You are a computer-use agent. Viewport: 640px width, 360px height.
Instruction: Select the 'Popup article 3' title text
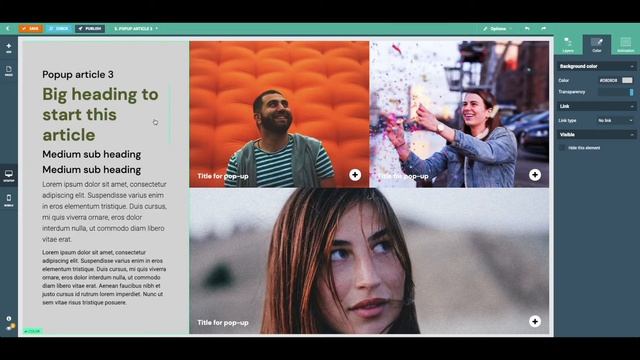click(x=78, y=74)
